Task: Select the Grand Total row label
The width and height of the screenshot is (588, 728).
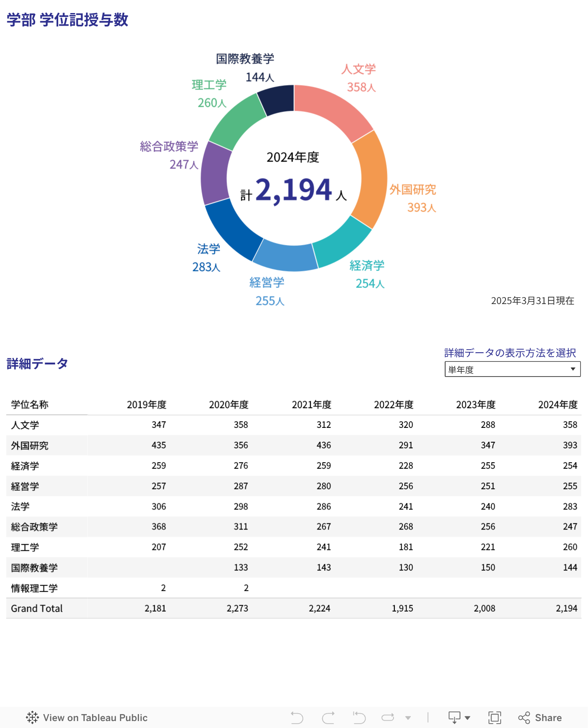Action: (37, 609)
